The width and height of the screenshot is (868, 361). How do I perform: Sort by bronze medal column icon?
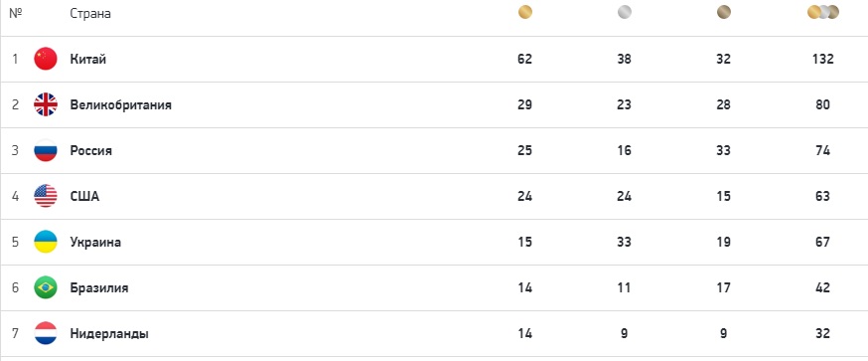724,12
